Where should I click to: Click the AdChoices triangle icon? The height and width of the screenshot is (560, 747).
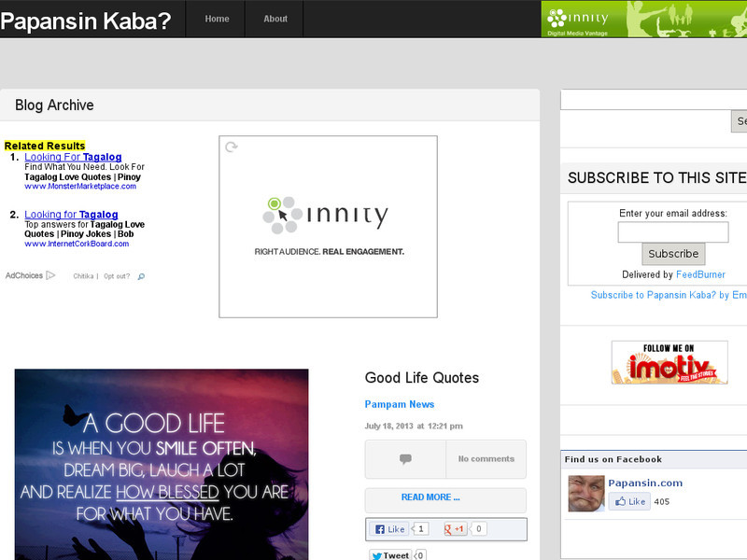click(x=51, y=275)
